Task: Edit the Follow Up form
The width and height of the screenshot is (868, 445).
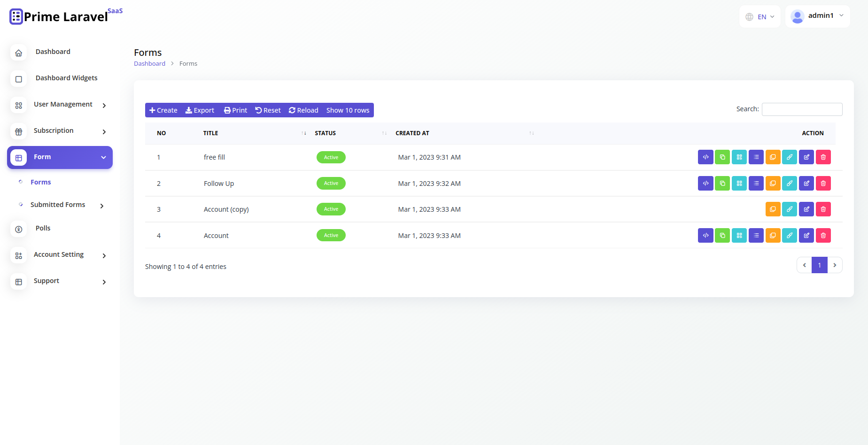Action: [x=806, y=184]
